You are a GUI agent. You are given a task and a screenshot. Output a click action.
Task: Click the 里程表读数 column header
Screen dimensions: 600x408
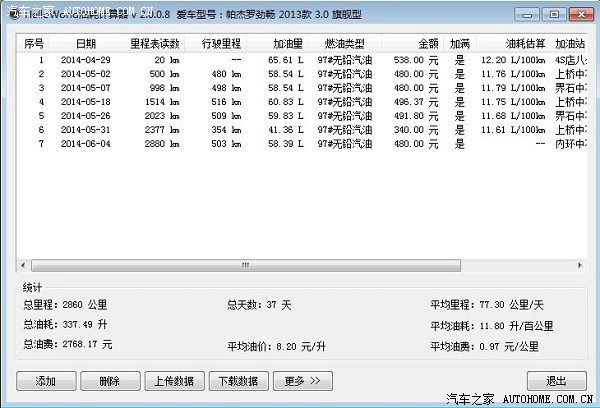pos(153,45)
